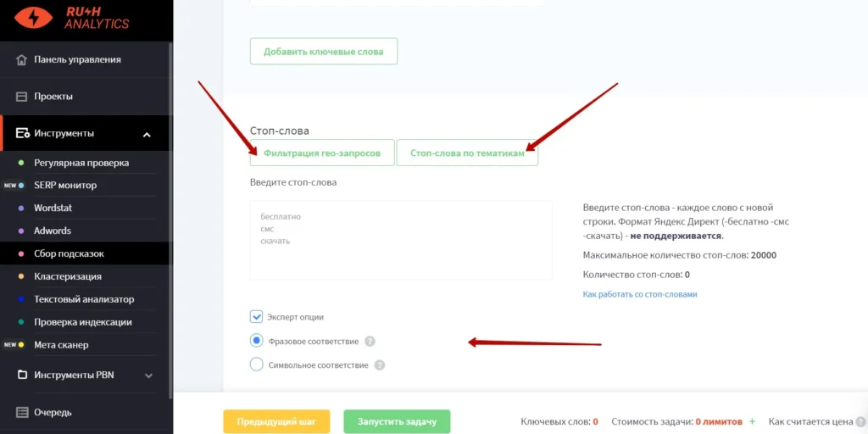Expand the Инструменты PBN chevron
868x434 pixels.
coord(148,376)
